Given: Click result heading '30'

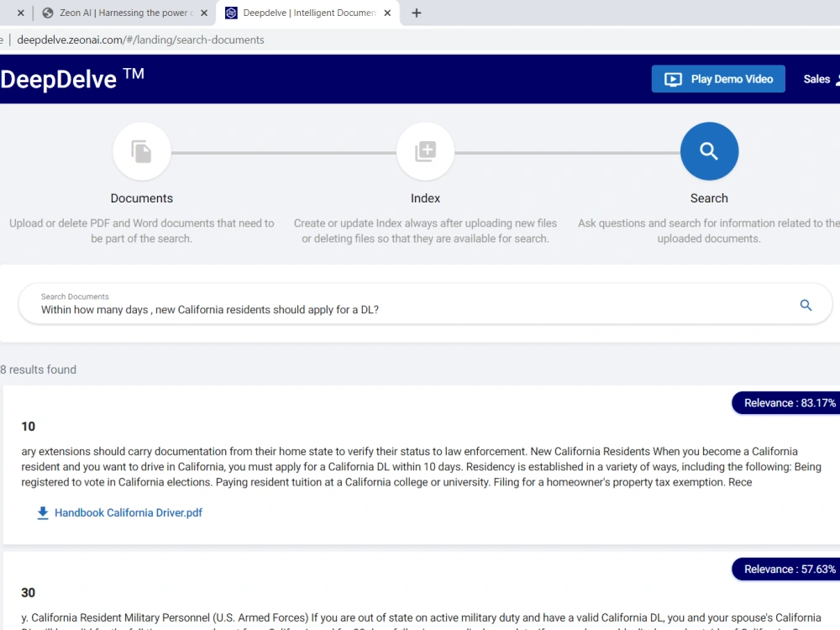Looking at the screenshot, I should pyautogui.click(x=28, y=592).
